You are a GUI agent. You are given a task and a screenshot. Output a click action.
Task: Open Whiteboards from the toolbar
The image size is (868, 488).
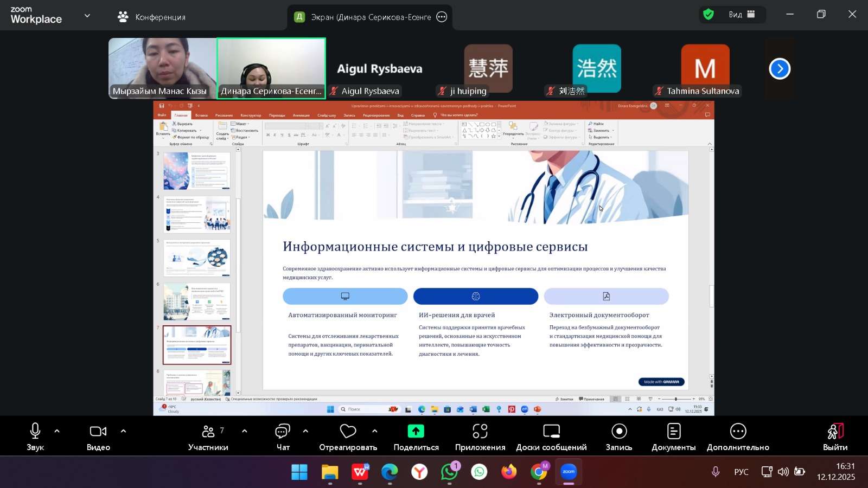click(551, 436)
